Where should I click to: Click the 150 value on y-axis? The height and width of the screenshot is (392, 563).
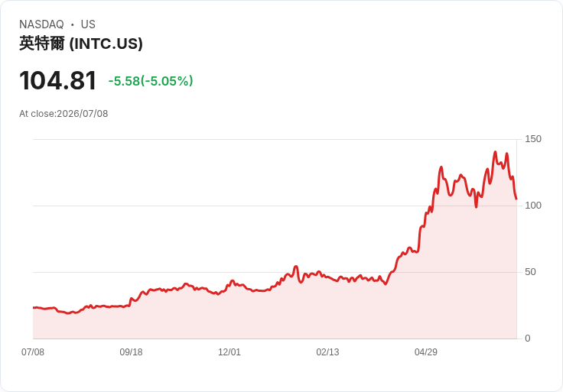[x=533, y=139]
